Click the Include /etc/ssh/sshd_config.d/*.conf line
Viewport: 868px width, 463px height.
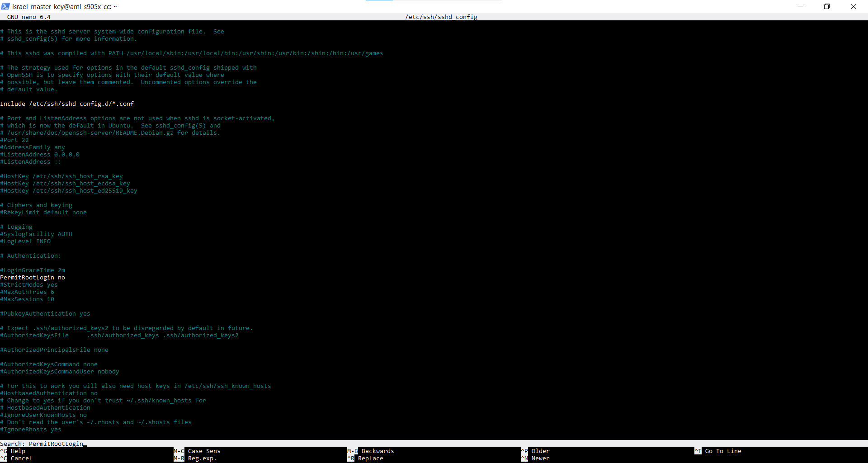click(x=67, y=104)
